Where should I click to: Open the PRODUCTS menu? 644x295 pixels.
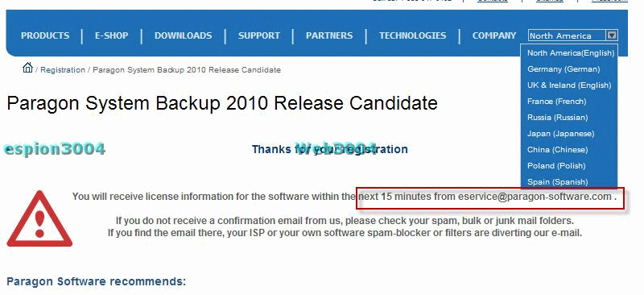coord(45,35)
